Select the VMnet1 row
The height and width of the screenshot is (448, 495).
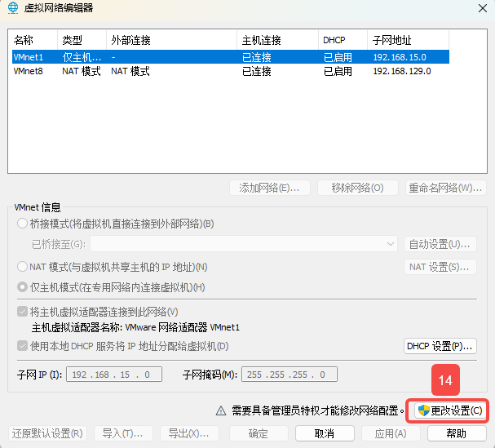tap(231, 57)
